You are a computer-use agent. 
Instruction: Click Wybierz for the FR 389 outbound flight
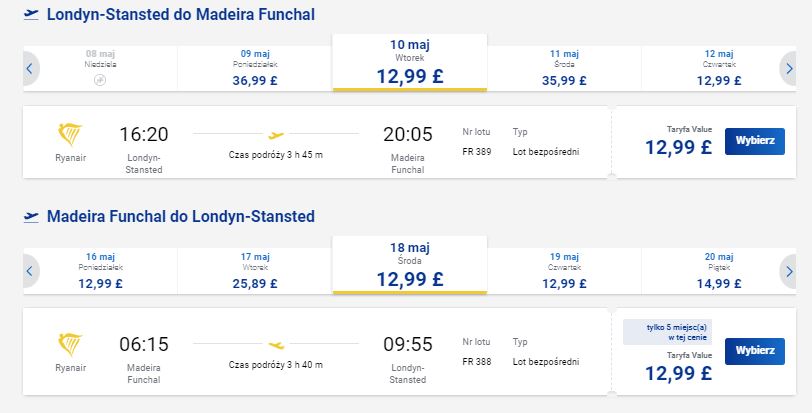[x=755, y=141]
